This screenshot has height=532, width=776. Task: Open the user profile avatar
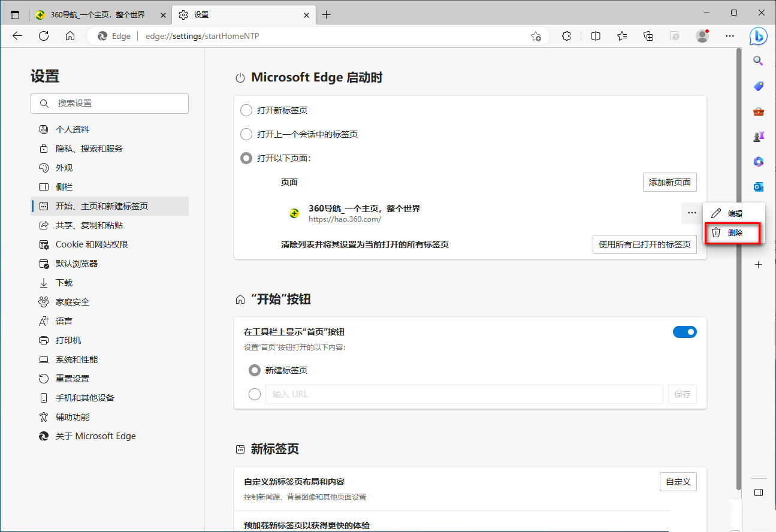[x=702, y=36]
